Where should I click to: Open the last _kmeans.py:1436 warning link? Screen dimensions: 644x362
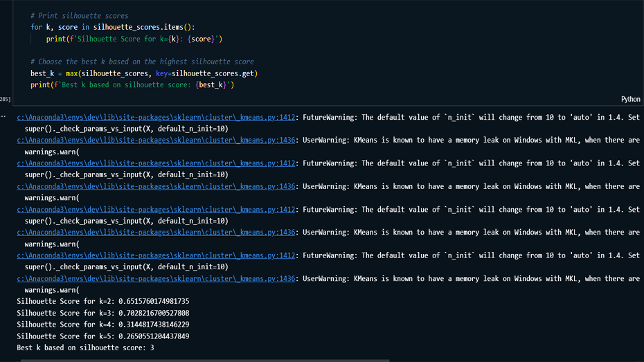click(x=156, y=279)
